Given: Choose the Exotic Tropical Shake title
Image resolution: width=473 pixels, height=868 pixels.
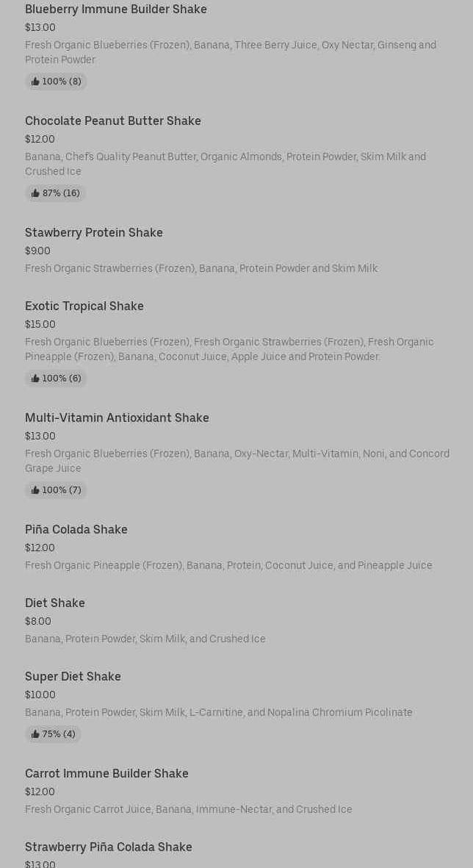Looking at the screenshot, I should [84, 306].
